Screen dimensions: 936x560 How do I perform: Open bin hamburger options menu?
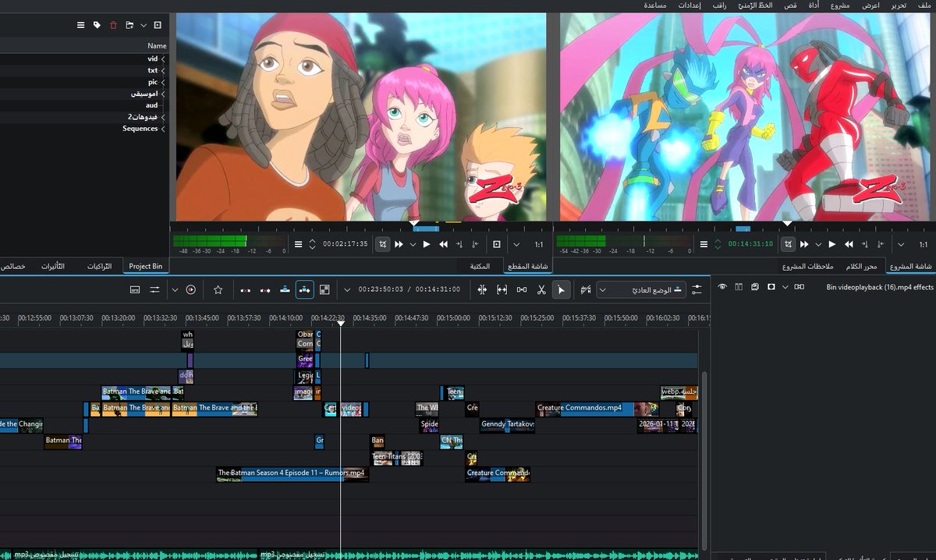tap(80, 25)
